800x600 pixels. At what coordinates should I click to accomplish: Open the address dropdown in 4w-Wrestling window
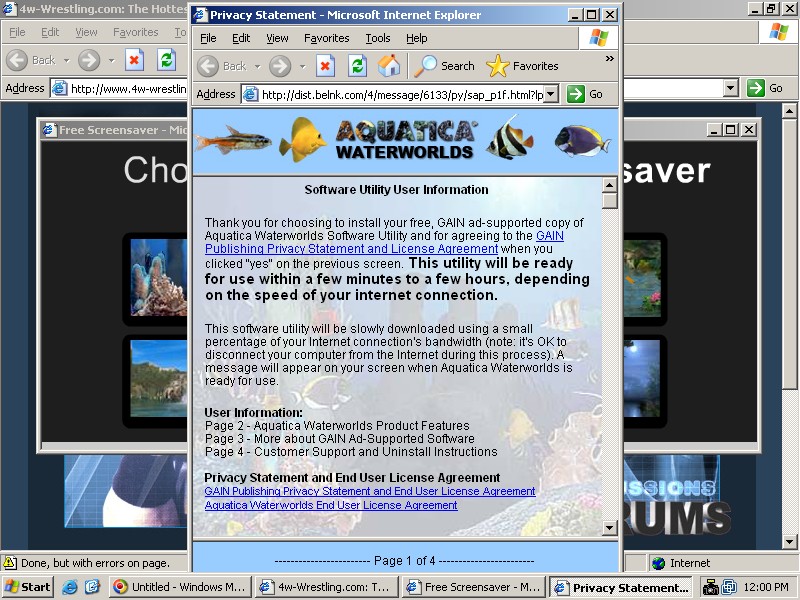pyautogui.click(x=731, y=88)
